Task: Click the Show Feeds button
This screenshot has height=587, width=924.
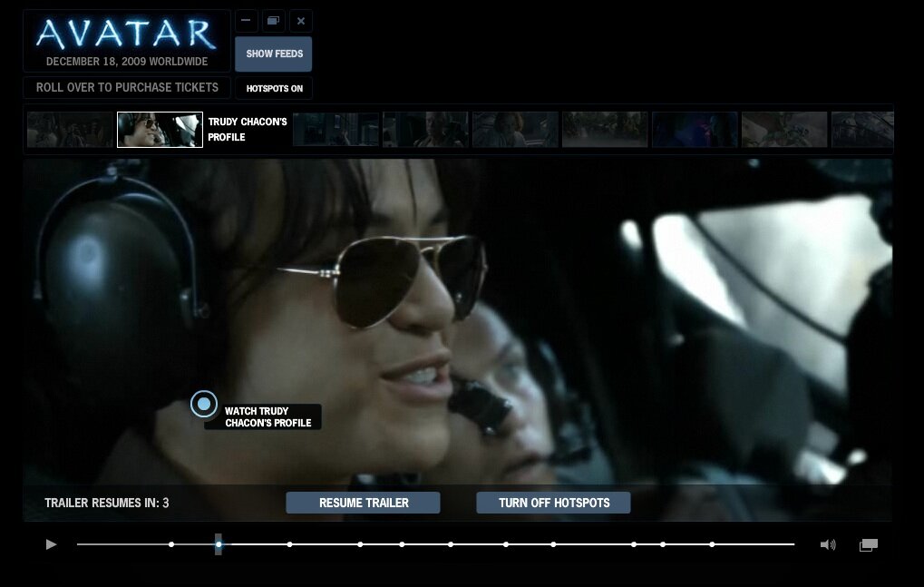Action: [274, 54]
